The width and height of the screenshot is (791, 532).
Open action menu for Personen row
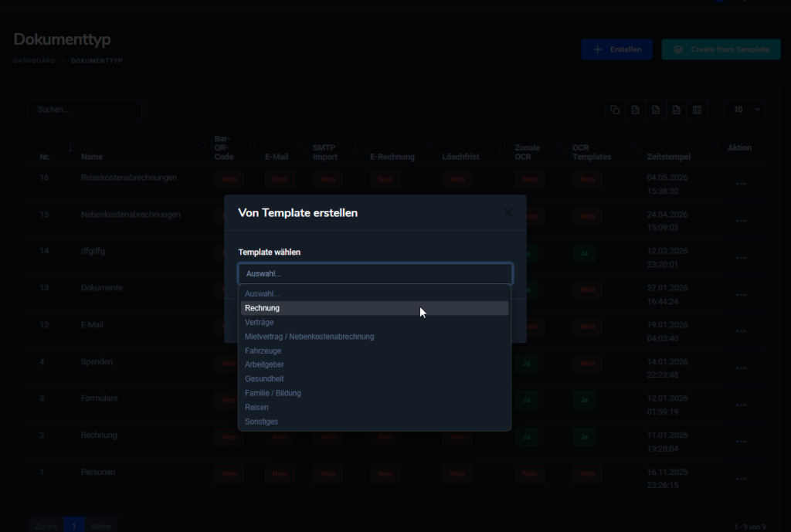click(x=741, y=479)
